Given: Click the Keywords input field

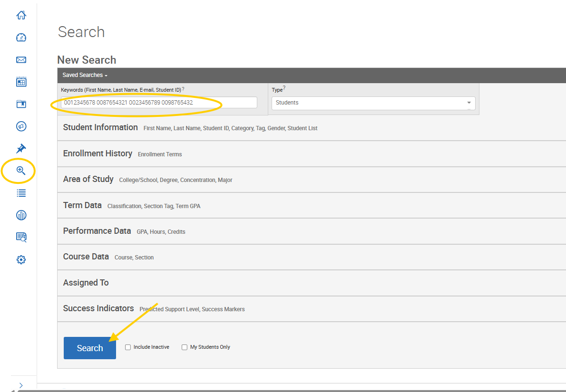Looking at the screenshot, I should (x=159, y=103).
